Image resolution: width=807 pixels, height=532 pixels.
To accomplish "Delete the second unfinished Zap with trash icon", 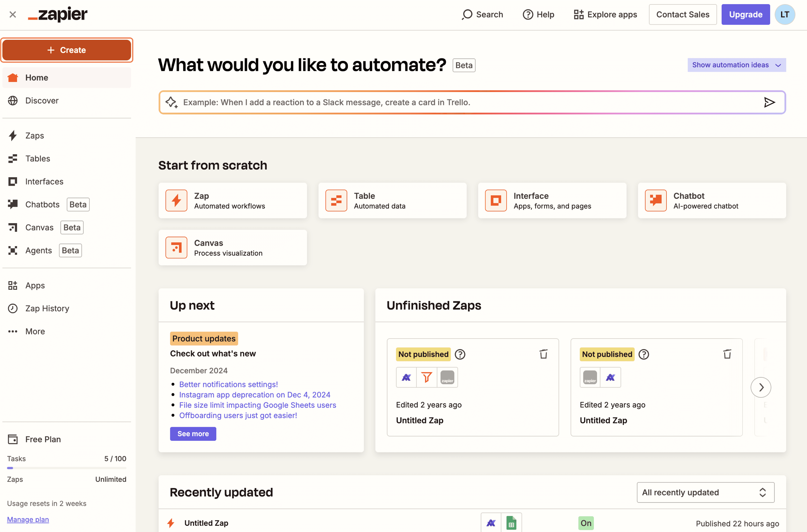I will (x=727, y=354).
